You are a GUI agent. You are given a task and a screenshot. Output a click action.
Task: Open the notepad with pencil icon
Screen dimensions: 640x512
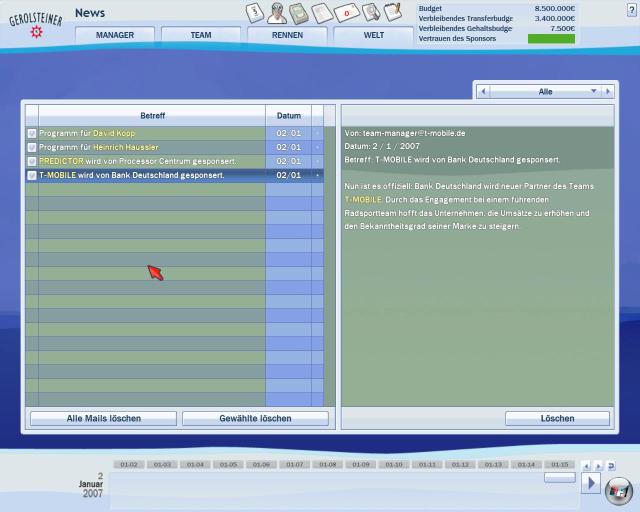[x=393, y=12]
